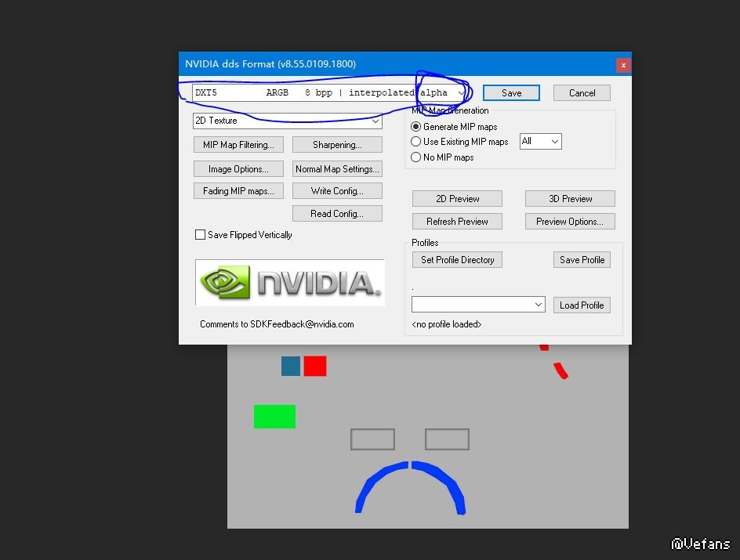Open the 2D Texture type dropdown
Image resolution: width=740 pixels, height=560 pixels.
tap(288, 121)
